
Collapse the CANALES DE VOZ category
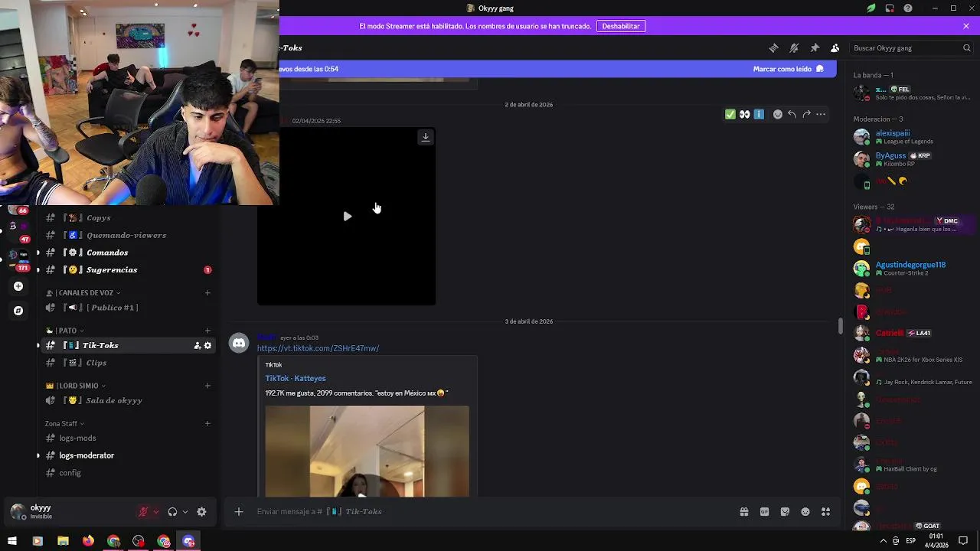(83, 292)
